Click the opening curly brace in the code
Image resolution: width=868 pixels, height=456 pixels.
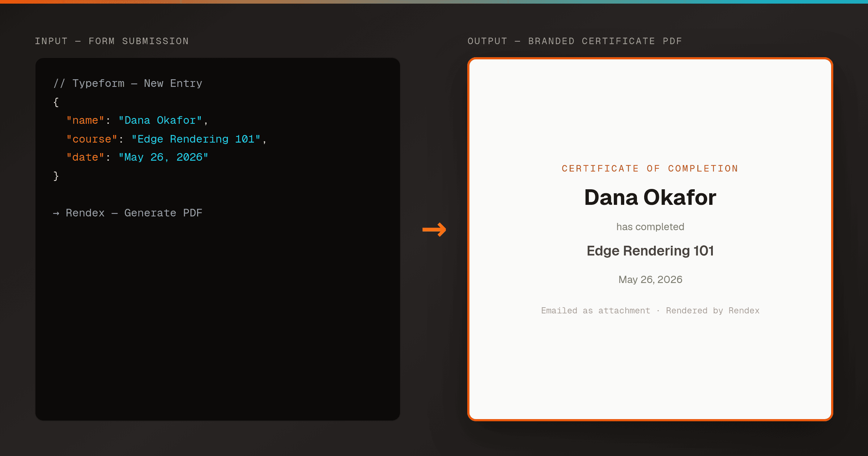[56, 102]
